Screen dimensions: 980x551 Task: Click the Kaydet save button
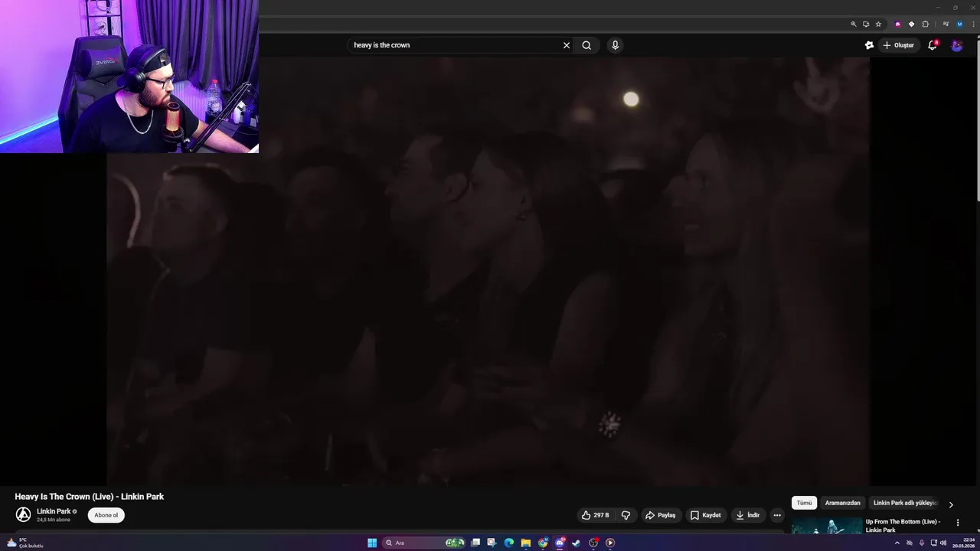(x=706, y=515)
